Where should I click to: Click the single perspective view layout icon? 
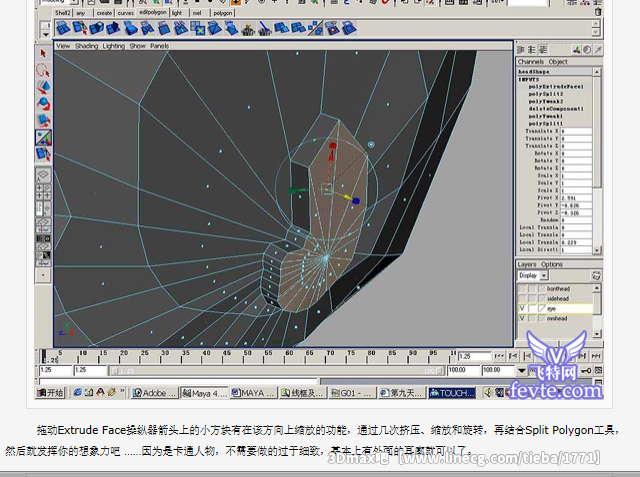pos(44,174)
